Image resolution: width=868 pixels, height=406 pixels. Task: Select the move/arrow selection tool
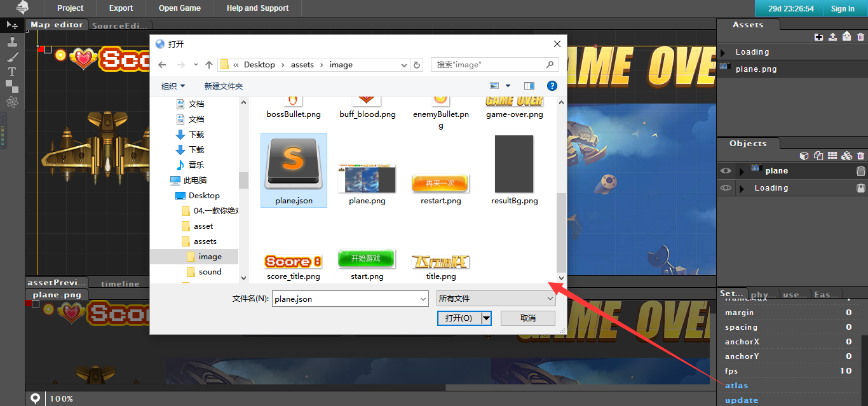coord(12,25)
